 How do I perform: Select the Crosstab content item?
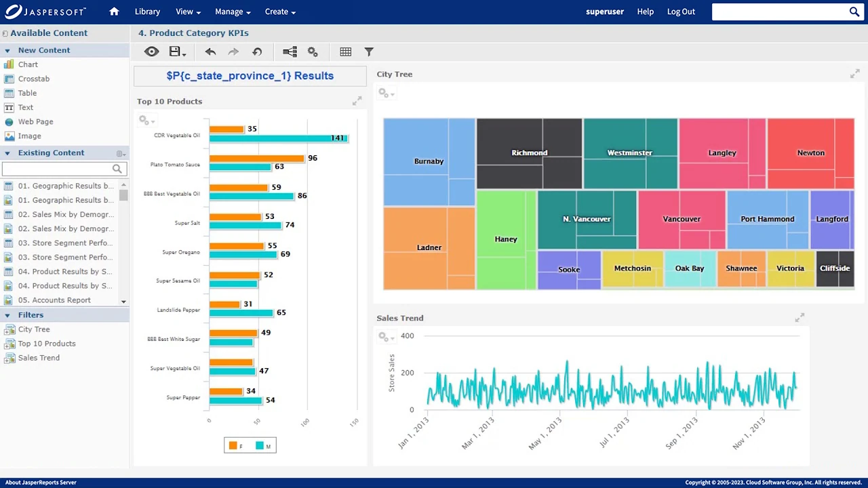pyautogui.click(x=33, y=79)
